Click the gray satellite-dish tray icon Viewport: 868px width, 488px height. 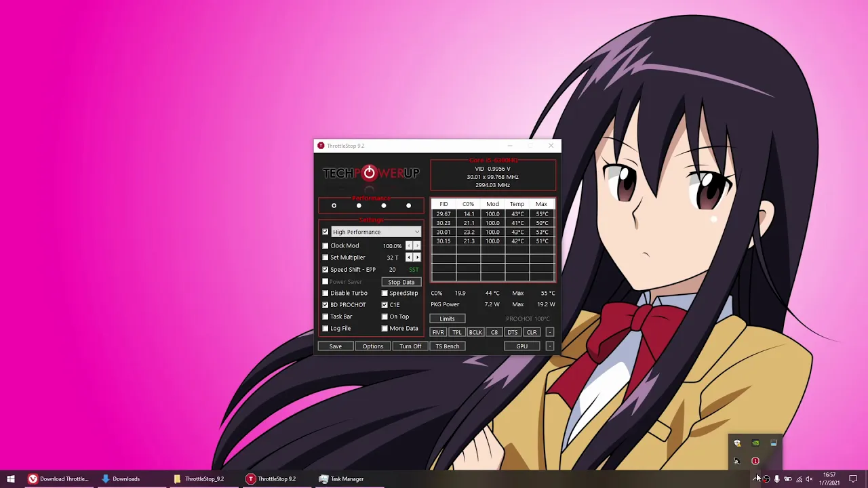[x=737, y=461]
